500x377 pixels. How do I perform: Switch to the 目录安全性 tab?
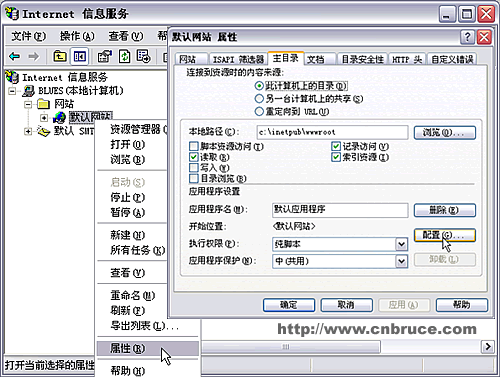362,59
